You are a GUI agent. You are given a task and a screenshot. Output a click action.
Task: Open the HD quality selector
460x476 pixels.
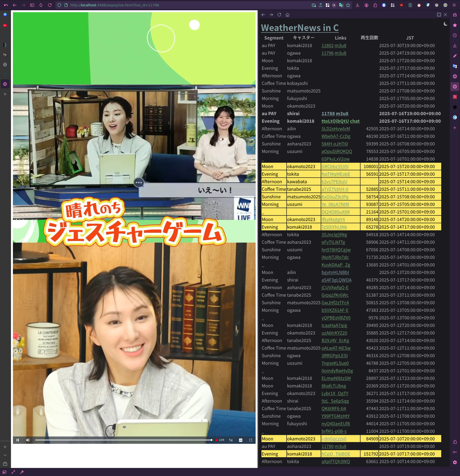[x=240, y=440]
